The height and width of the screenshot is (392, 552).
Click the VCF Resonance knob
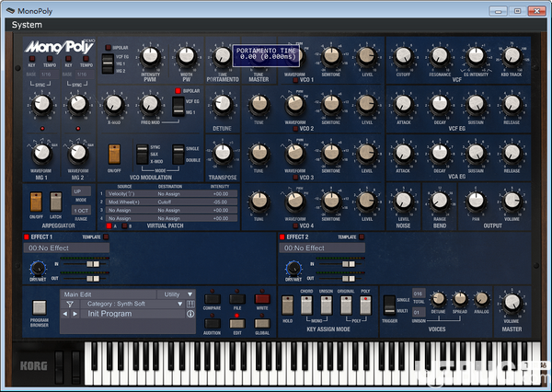tap(440, 56)
